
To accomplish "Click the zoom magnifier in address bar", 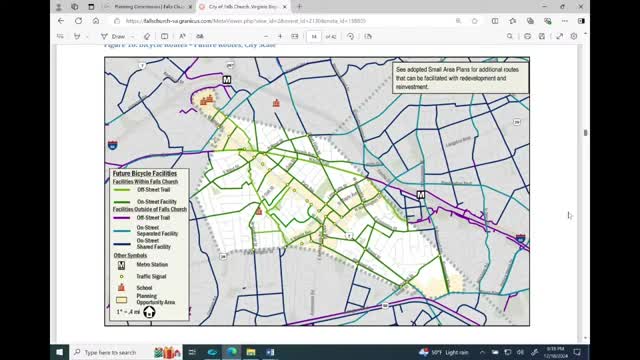I will 458,21.
